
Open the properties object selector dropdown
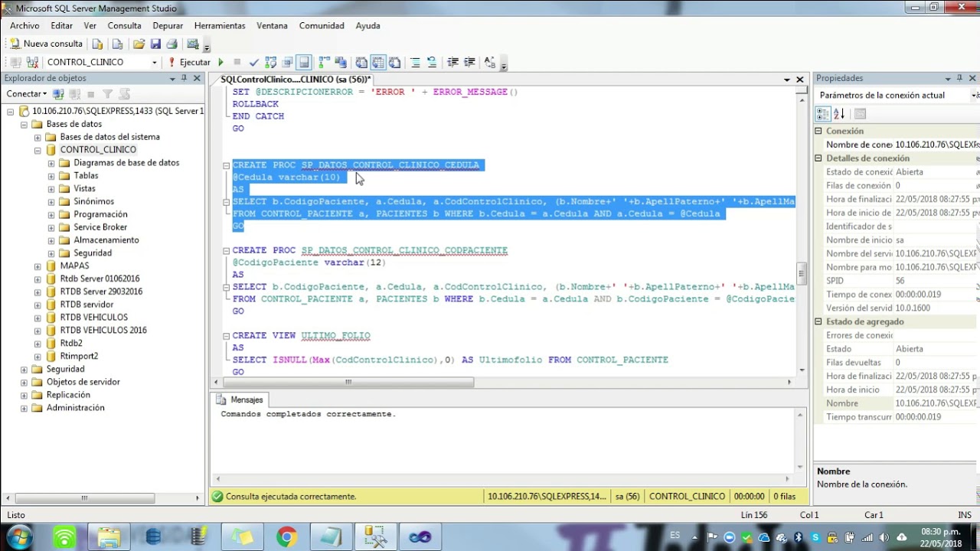975,95
